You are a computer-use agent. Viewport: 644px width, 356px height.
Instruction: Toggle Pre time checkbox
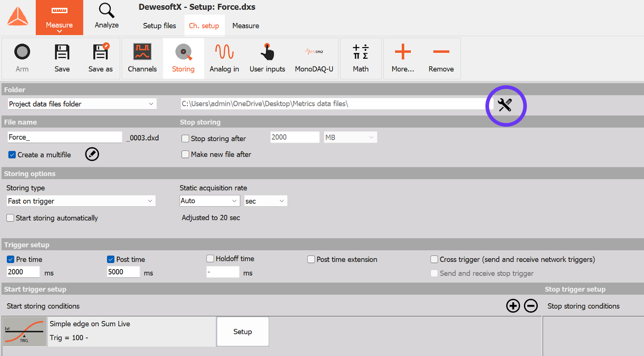[x=10, y=259]
